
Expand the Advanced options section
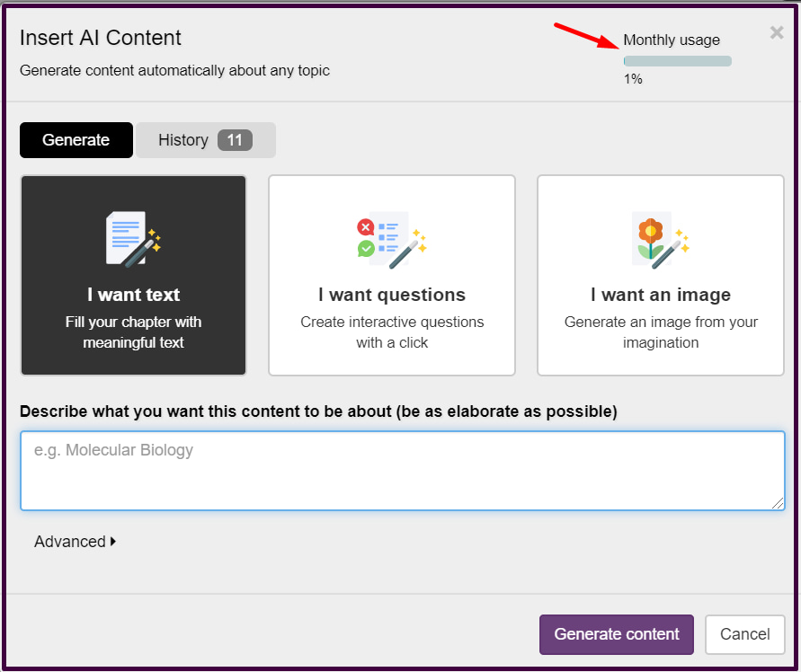[70, 542]
